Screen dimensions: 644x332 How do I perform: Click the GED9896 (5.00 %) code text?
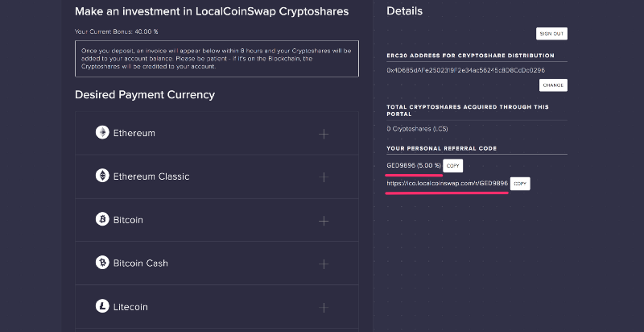click(414, 165)
